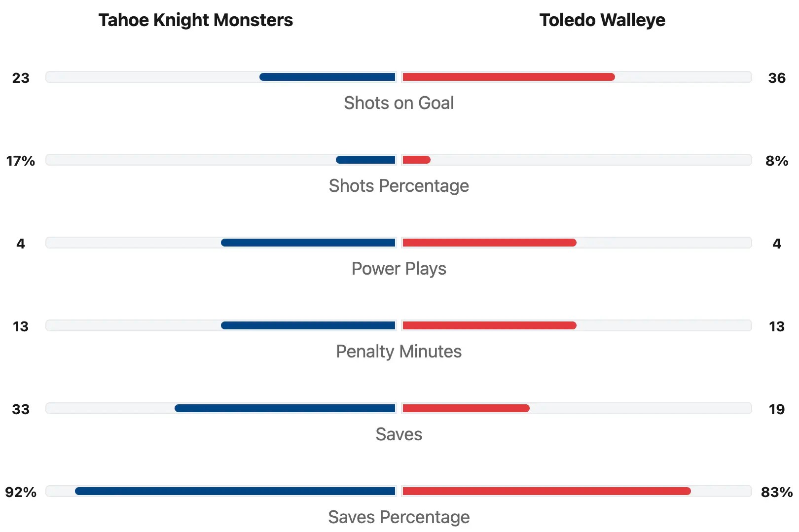Click the blue Saves bar
This screenshot has width=799, height=532.
[x=285, y=408]
